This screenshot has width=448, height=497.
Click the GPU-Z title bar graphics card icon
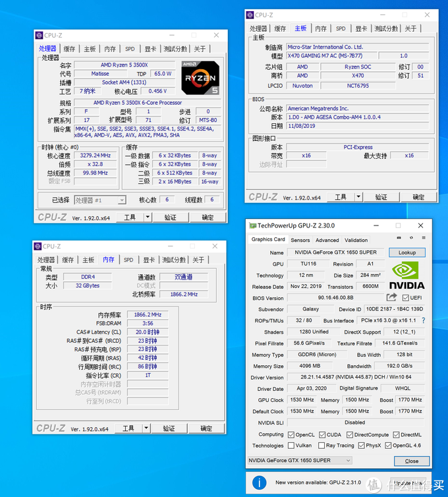tap(252, 225)
